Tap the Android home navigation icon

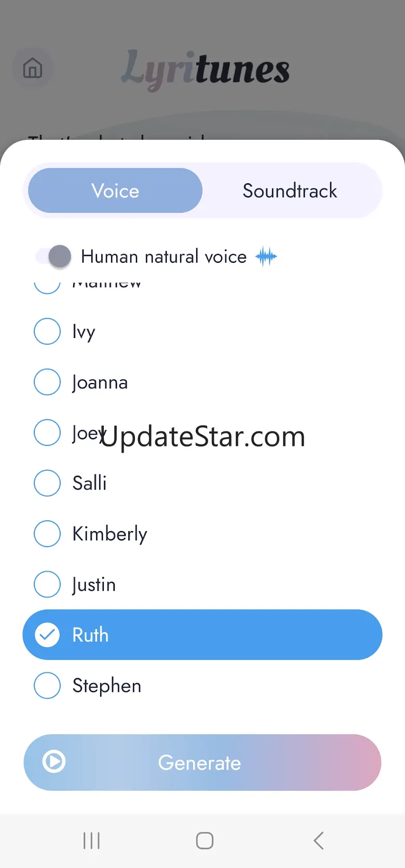205,840
